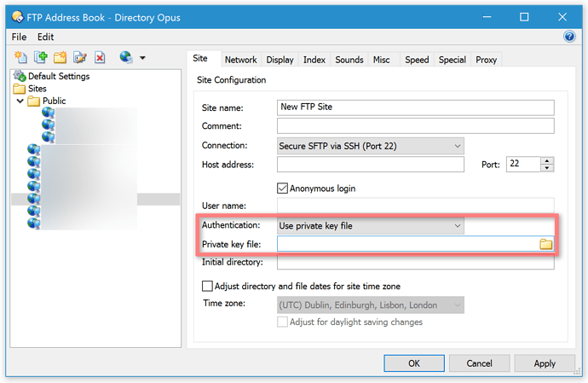
Task: Switch to the Speed tab
Action: coord(417,60)
